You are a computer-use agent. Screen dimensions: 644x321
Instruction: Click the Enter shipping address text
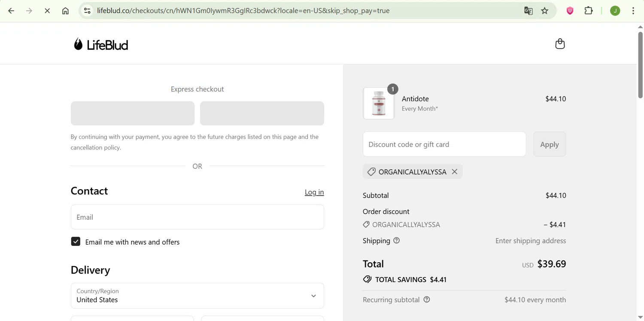click(x=531, y=241)
